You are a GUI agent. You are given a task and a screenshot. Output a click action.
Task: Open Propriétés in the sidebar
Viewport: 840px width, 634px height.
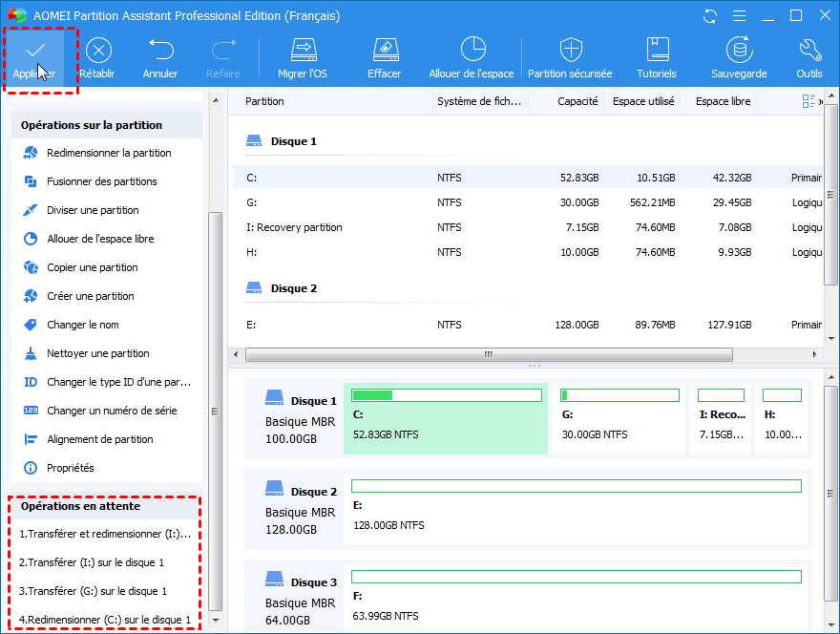71,468
